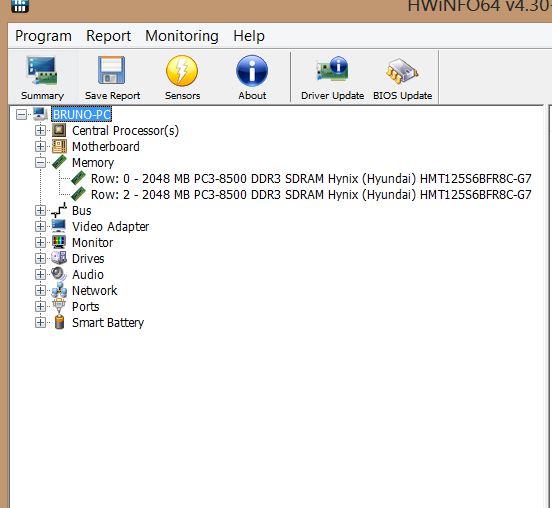Expand the Motherboard node
Screen dimensions: 552x508
(x=40, y=146)
